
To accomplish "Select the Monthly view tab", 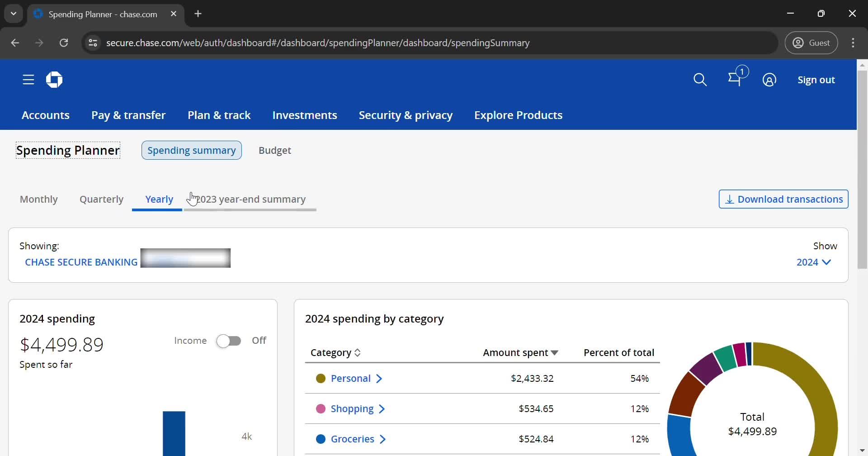I will (x=39, y=199).
